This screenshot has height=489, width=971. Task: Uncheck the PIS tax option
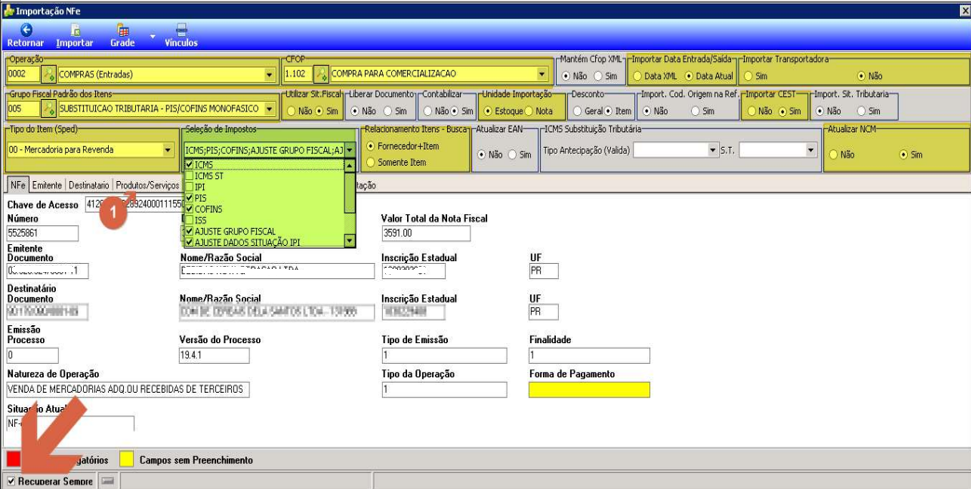[x=189, y=198]
